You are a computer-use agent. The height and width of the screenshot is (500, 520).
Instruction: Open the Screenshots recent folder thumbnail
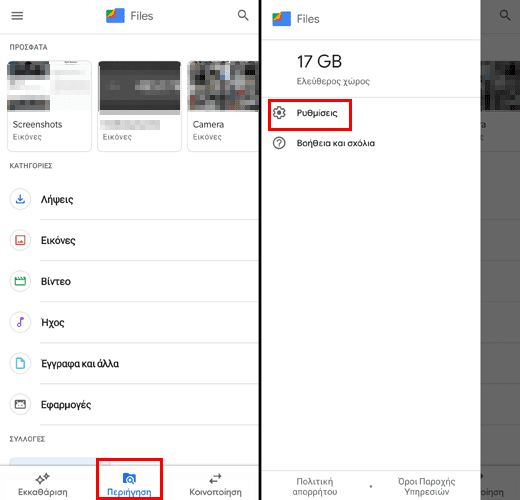[49, 106]
